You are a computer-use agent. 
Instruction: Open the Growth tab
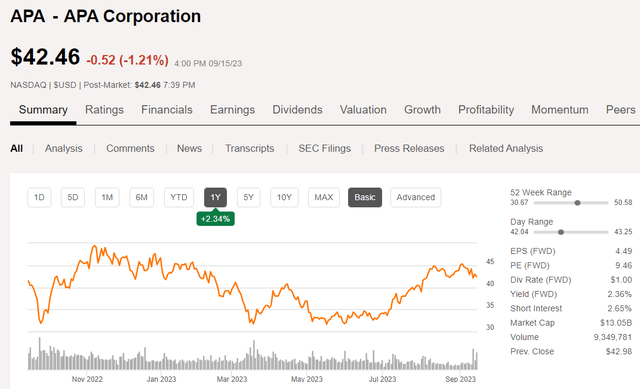point(422,110)
